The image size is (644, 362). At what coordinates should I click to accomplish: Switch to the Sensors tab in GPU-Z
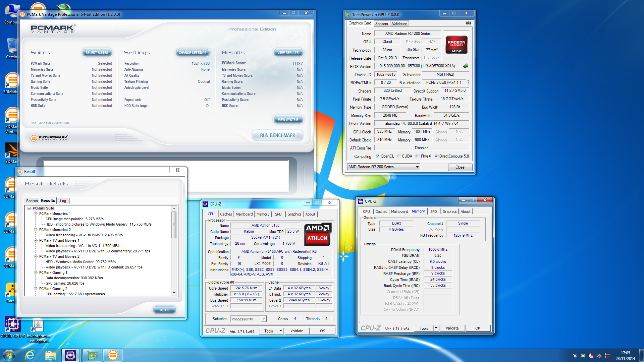coord(381,24)
